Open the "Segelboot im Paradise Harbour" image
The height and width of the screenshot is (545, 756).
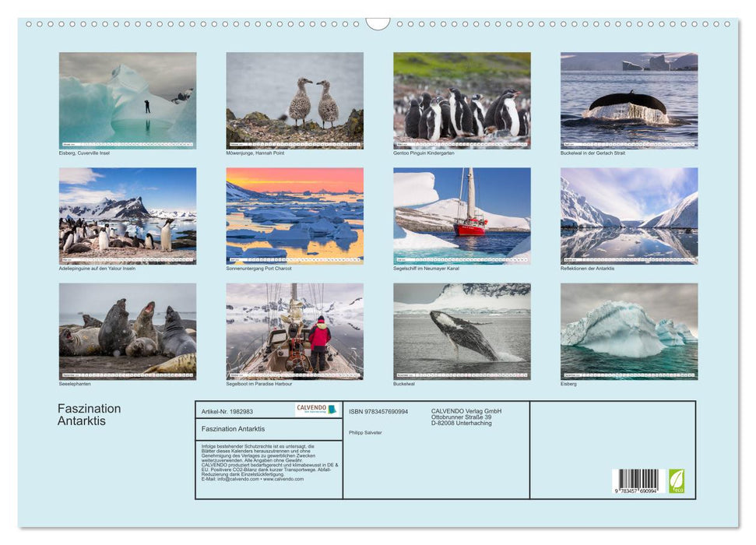click(294, 332)
